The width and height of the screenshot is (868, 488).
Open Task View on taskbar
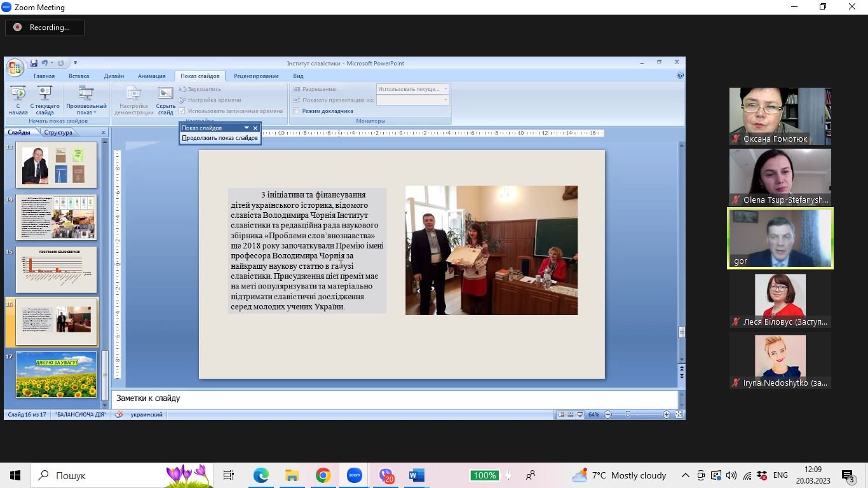pos(229,475)
